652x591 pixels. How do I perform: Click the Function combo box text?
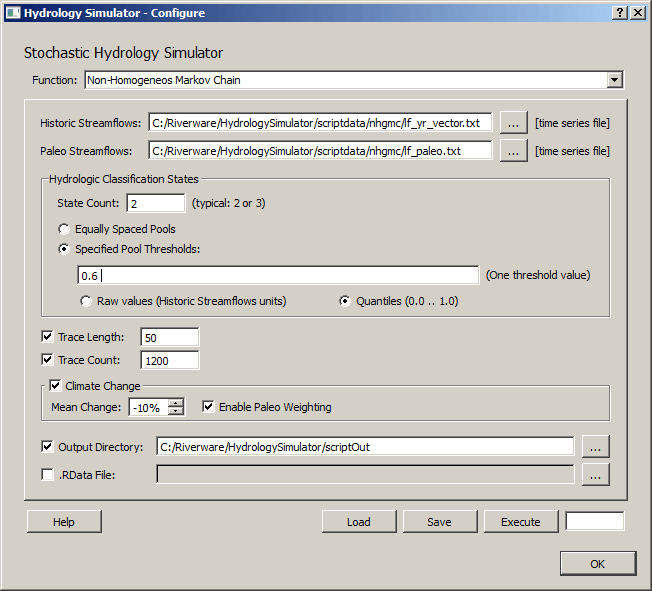164,80
